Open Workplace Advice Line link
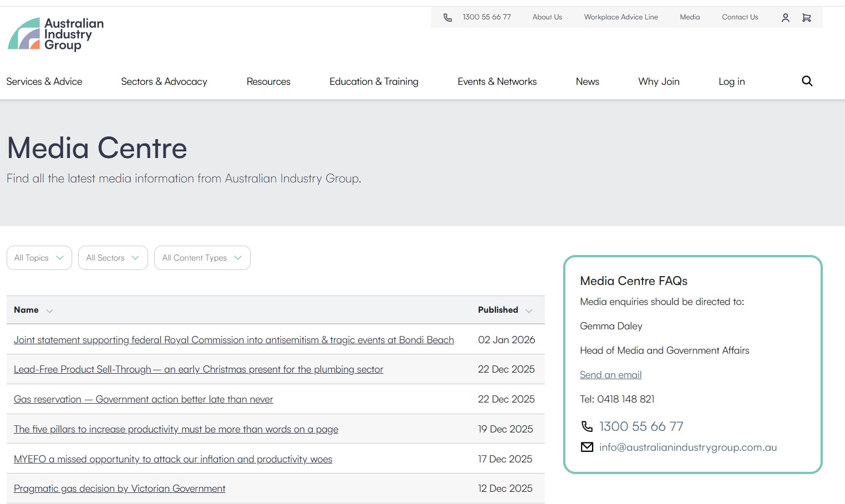 click(620, 17)
